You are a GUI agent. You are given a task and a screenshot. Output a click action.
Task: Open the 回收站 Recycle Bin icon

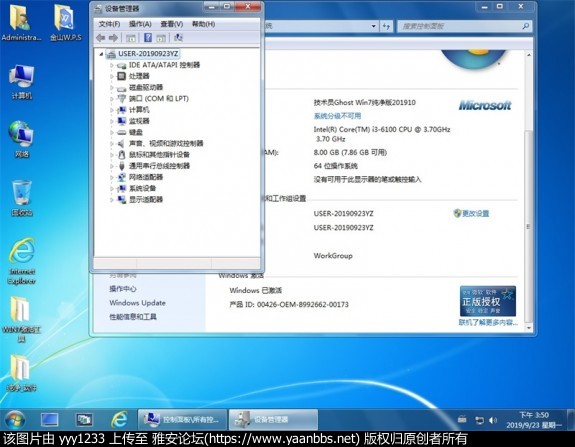(x=22, y=198)
